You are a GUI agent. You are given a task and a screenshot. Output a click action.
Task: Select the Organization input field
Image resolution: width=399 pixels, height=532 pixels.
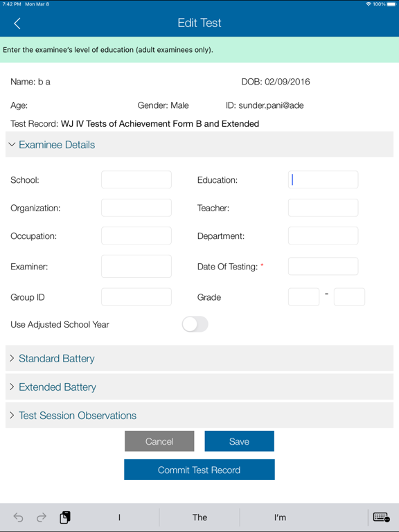click(136, 208)
